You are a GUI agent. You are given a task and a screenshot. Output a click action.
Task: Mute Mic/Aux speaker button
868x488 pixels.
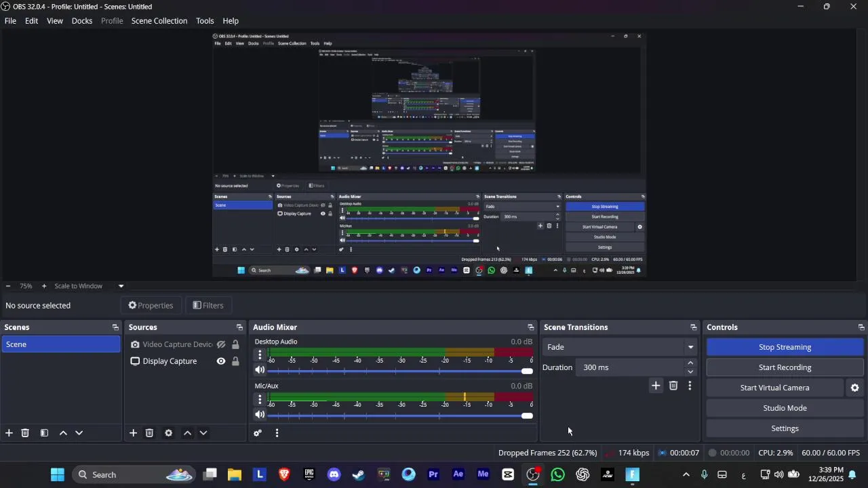(260, 415)
